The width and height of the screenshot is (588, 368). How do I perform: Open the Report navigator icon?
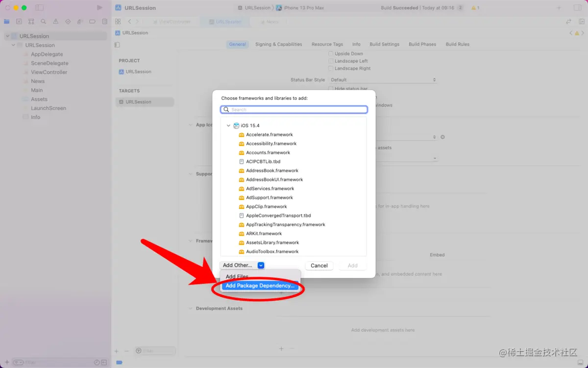tap(105, 22)
